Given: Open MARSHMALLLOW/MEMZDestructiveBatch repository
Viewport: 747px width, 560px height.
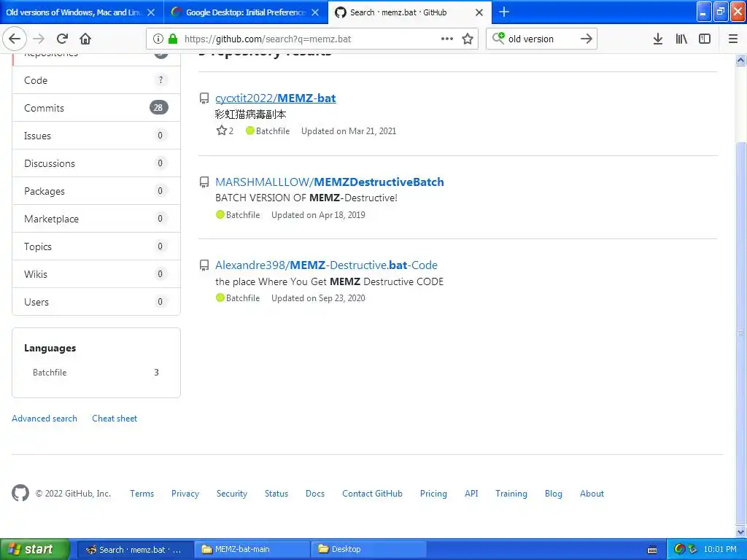Looking at the screenshot, I should click(x=329, y=182).
